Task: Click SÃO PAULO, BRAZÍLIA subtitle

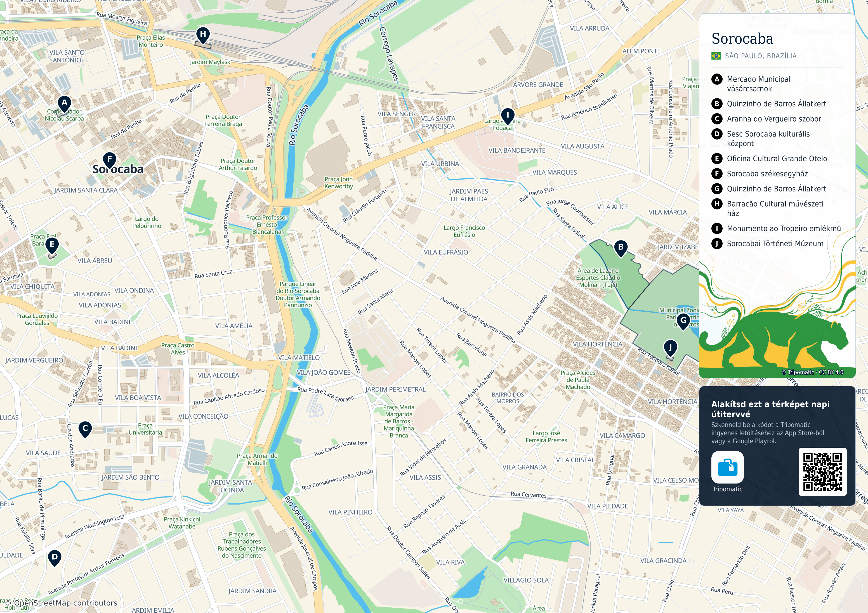Action: click(x=761, y=56)
